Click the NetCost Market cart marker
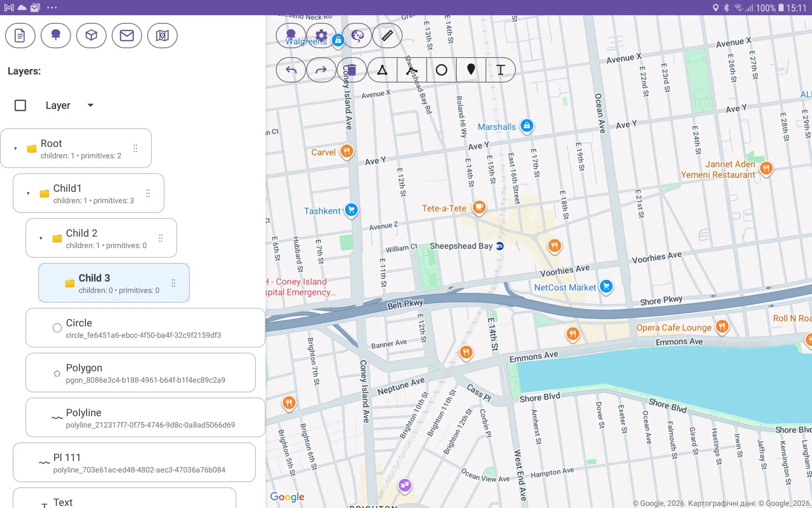This screenshot has height=508, width=812. tap(606, 287)
